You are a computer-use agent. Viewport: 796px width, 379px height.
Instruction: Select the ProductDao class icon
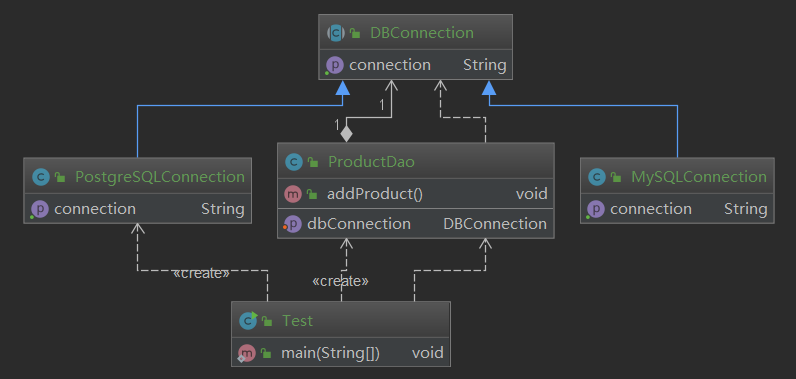point(294,162)
